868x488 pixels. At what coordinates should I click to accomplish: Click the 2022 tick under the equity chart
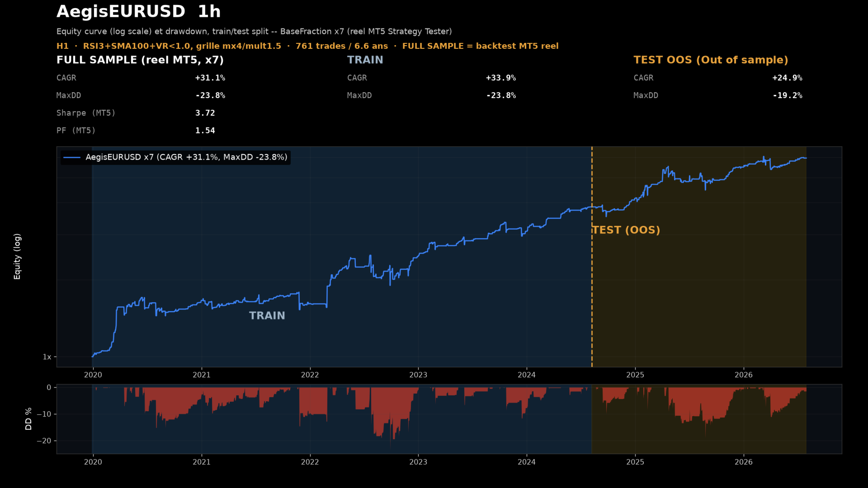pos(310,375)
